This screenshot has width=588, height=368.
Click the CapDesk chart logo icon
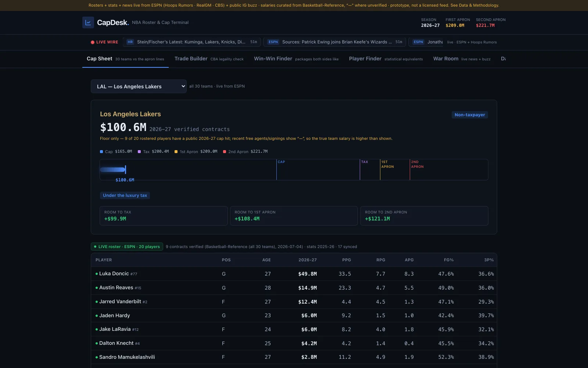88,22
